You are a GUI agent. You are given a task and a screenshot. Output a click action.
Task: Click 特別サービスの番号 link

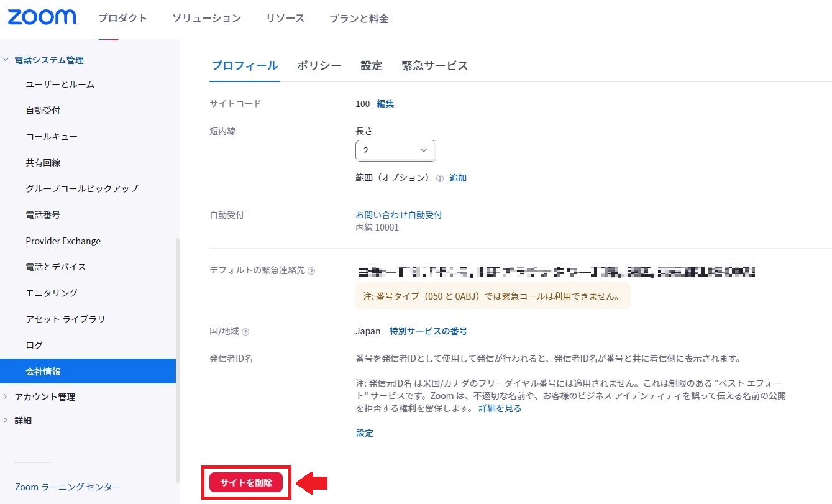click(x=428, y=331)
